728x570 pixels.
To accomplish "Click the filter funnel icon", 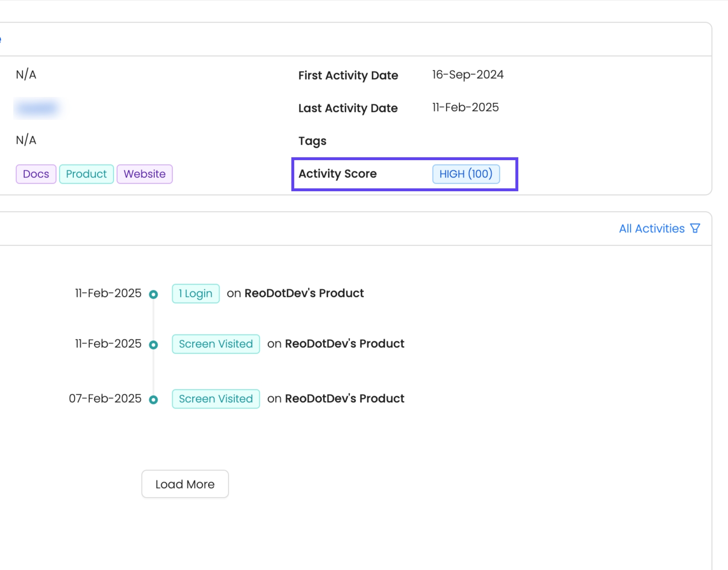I will 695,228.
